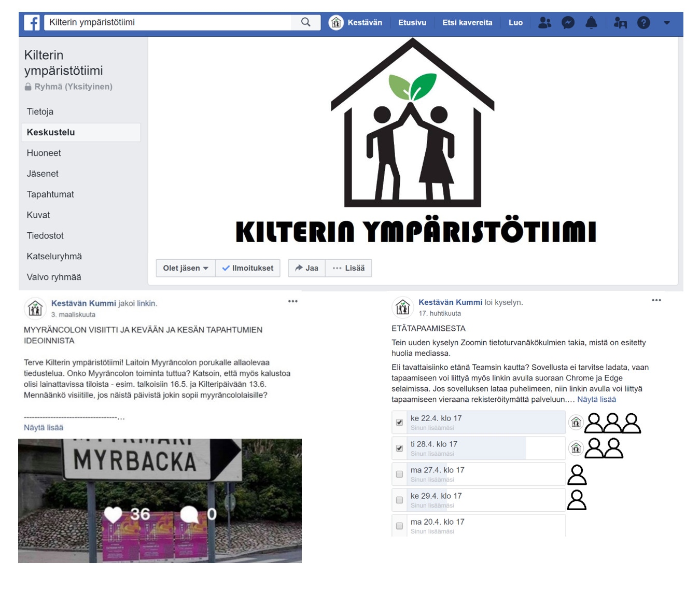Open three-dot options on Myyräncolo post

pyautogui.click(x=293, y=301)
